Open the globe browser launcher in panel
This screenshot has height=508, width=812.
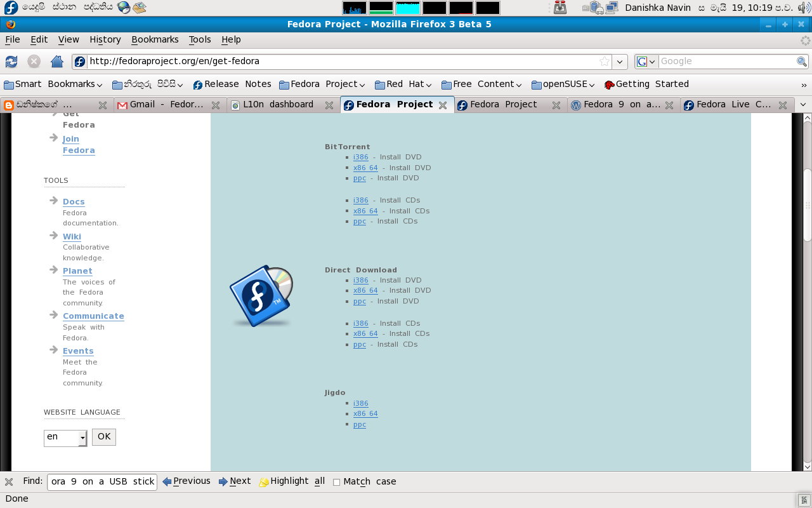point(124,8)
